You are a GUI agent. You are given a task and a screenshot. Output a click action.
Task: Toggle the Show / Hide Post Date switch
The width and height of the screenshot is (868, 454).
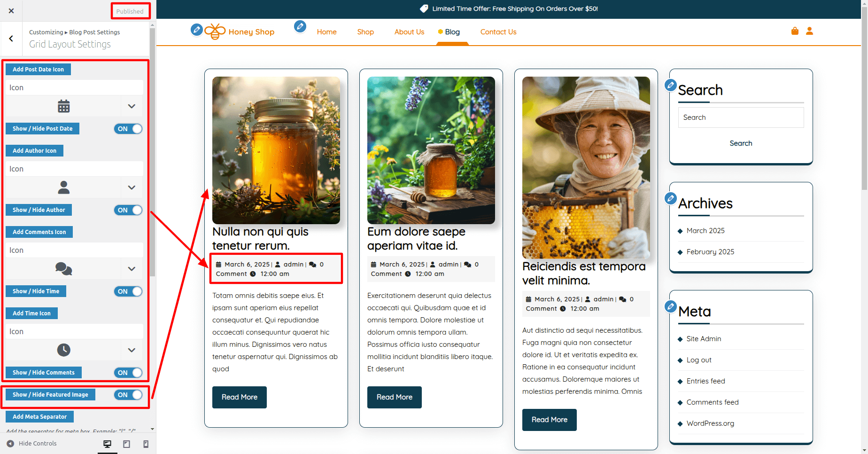[x=128, y=129]
